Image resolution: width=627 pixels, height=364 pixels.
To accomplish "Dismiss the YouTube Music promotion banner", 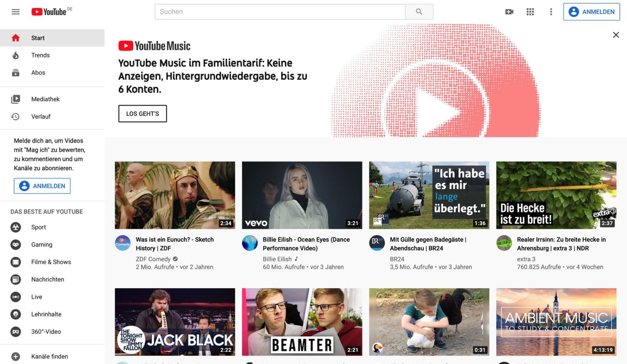I will click(x=616, y=35).
